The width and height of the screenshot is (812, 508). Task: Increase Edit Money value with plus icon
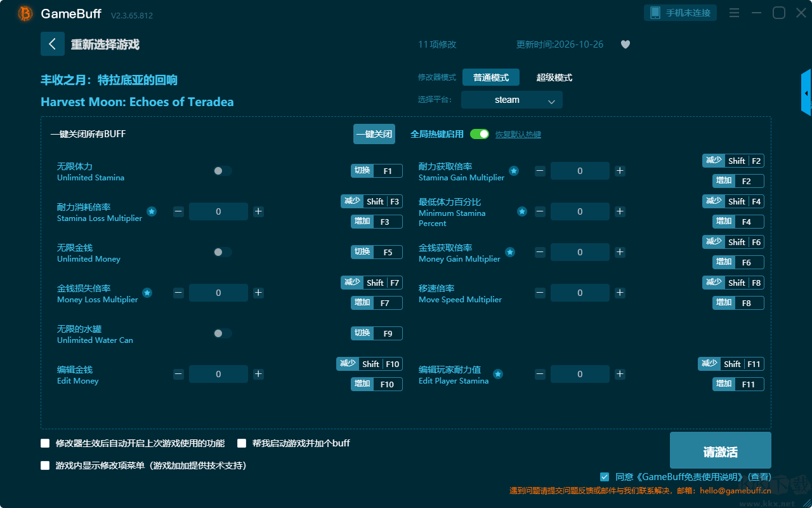pos(258,374)
